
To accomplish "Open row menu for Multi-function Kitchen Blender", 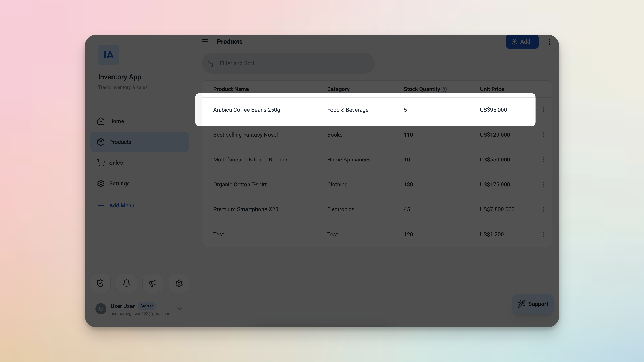I will tap(543, 160).
